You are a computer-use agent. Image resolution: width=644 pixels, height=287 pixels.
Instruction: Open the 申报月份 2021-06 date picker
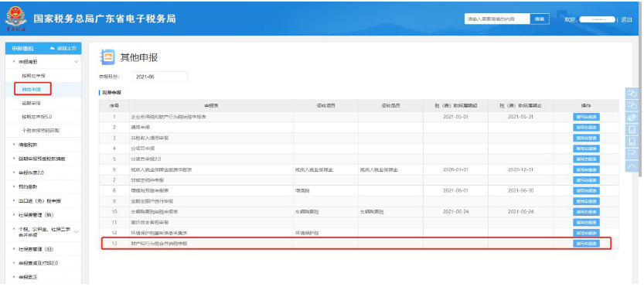point(160,77)
